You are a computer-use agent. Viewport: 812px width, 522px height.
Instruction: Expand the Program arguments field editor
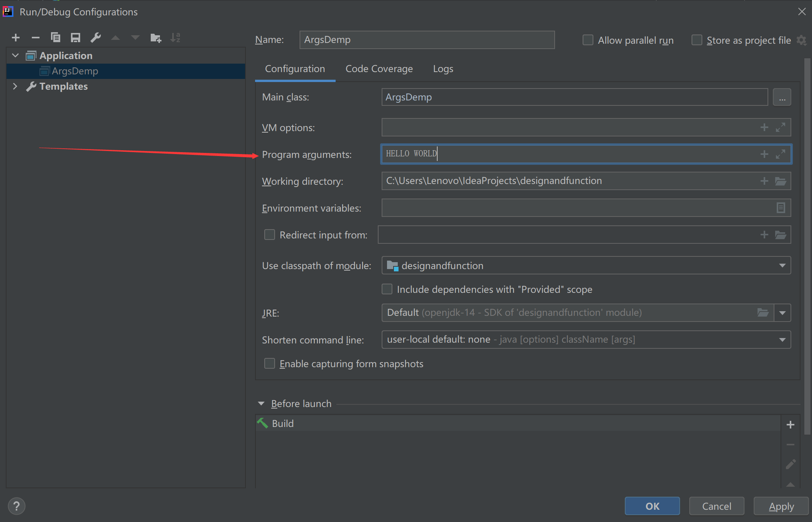coord(780,154)
